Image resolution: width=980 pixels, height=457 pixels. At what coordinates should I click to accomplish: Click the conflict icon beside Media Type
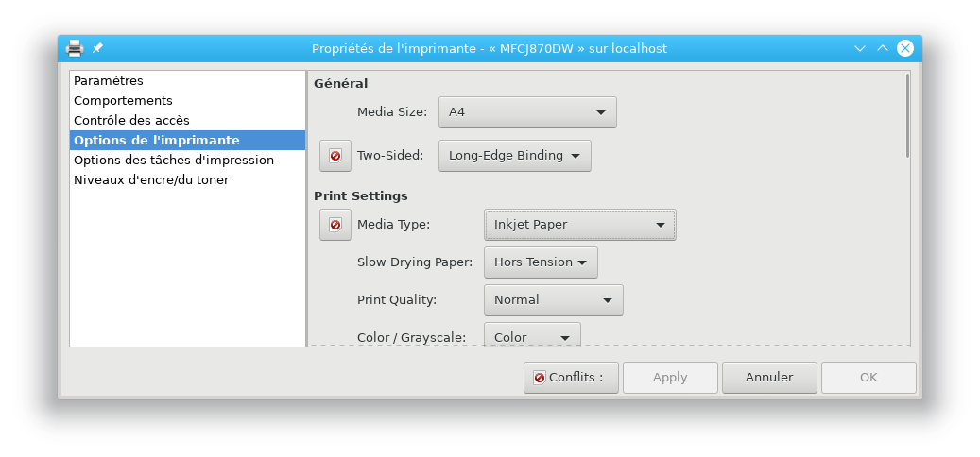pos(335,224)
